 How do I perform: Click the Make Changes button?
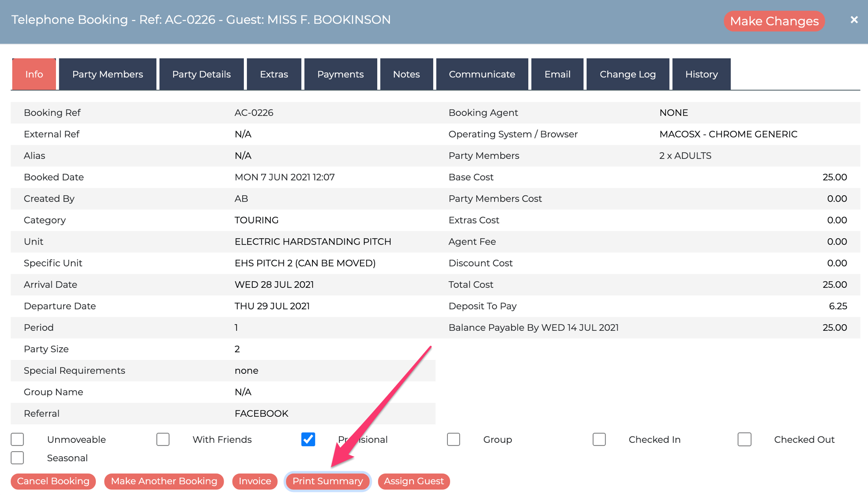[x=774, y=21]
